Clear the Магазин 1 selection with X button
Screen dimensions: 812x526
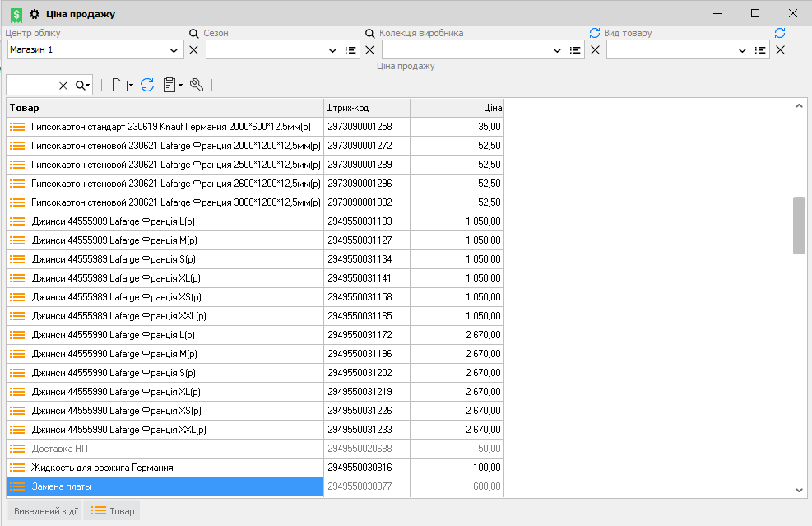click(x=194, y=50)
